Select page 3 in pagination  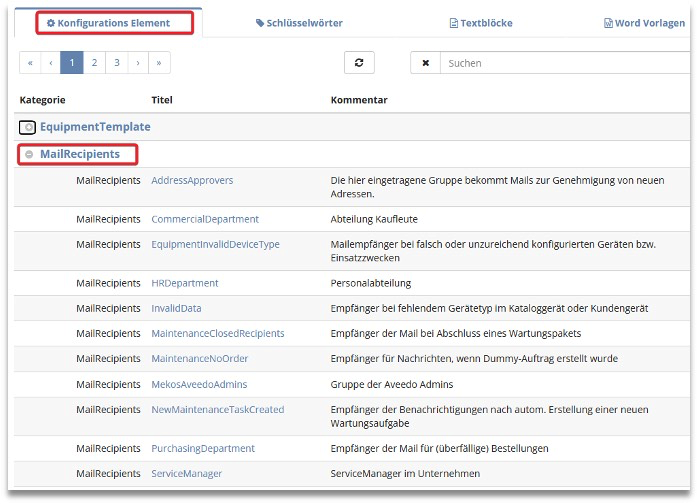(x=116, y=63)
